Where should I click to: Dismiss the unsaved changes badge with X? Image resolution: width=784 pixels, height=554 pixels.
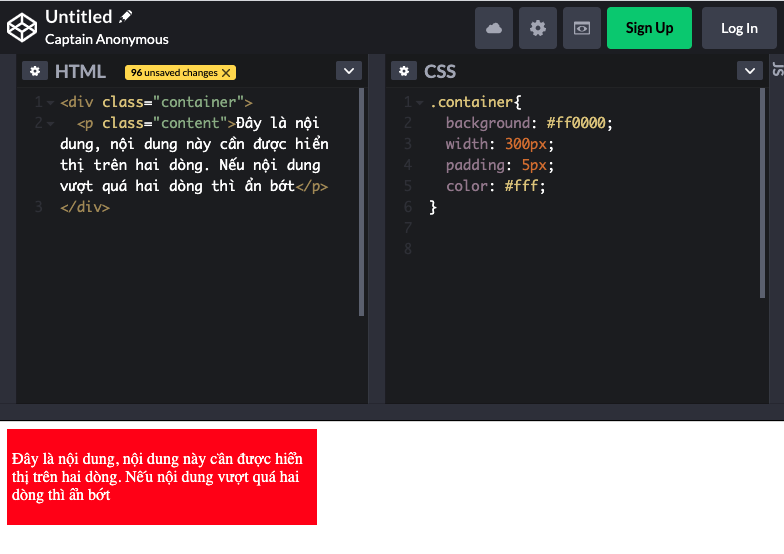227,73
